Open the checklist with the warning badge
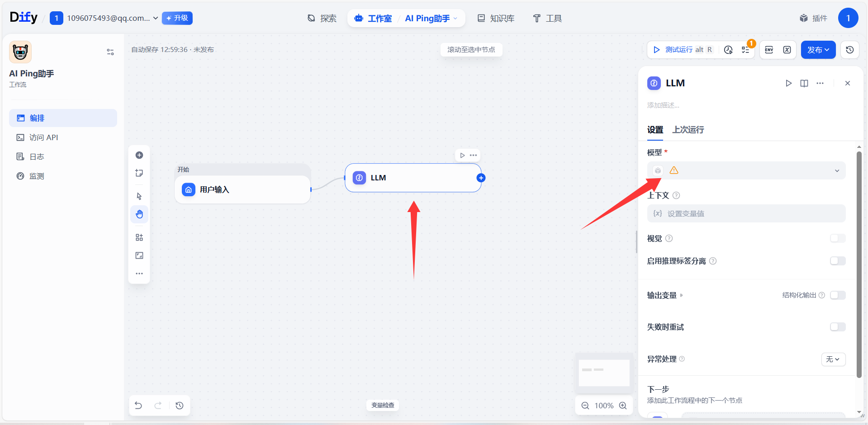 (x=745, y=50)
